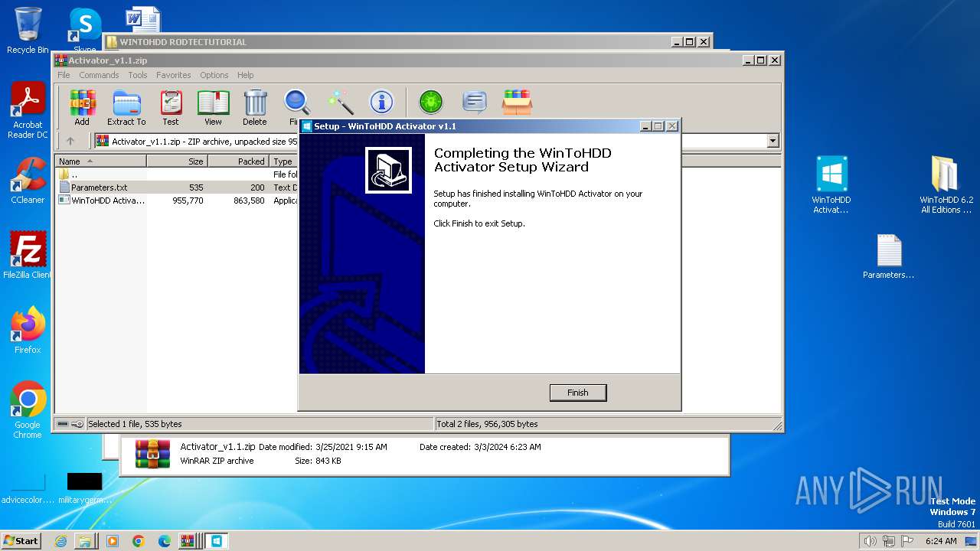This screenshot has width=980, height=551.
Task: Sort files by the Size column header
Action: coord(177,161)
